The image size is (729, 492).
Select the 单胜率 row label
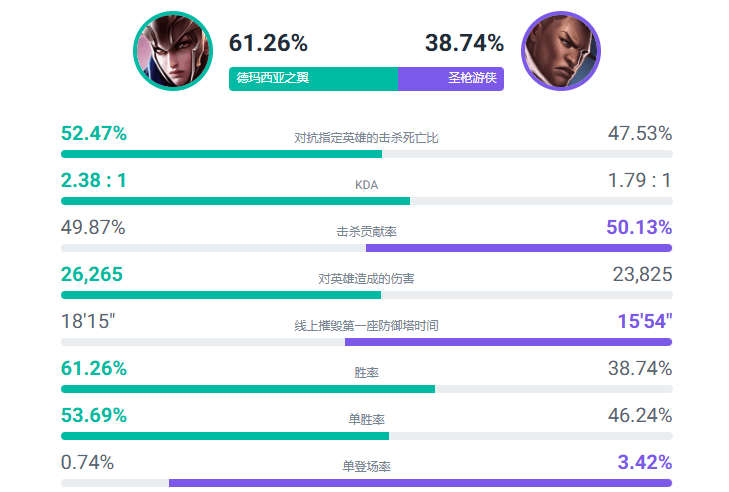[366, 419]
